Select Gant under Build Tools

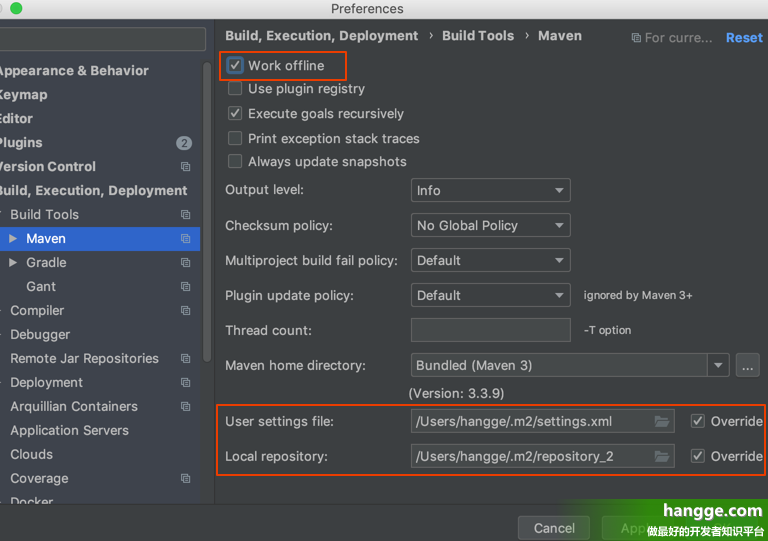(41, 286)
